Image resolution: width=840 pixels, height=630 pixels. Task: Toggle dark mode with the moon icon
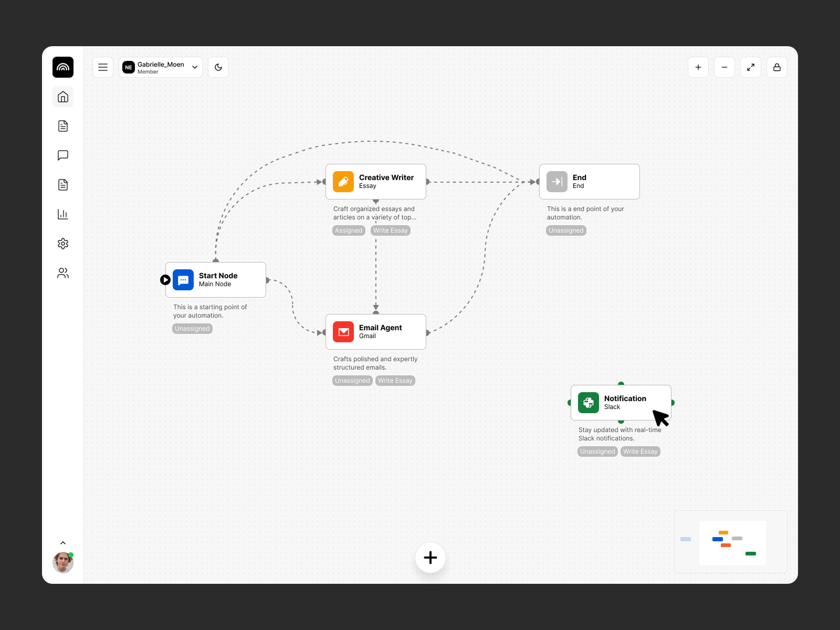pyautogui.click(x=218, y=67)
